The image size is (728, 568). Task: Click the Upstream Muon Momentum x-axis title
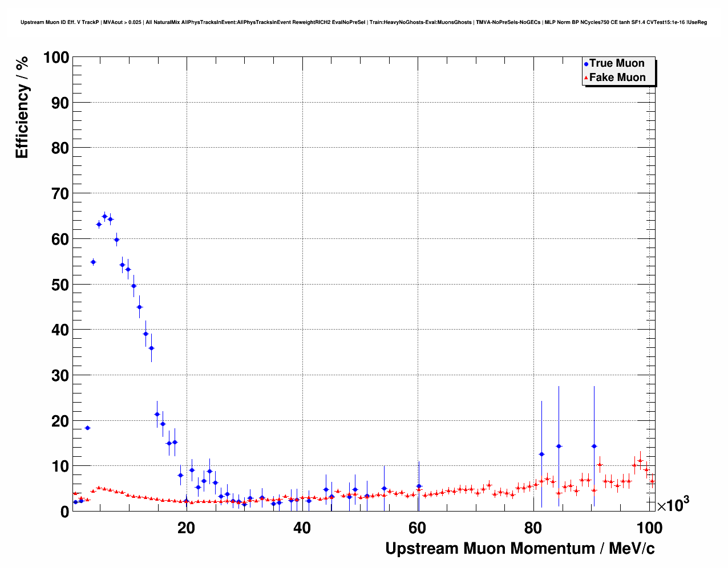[520, 549]
